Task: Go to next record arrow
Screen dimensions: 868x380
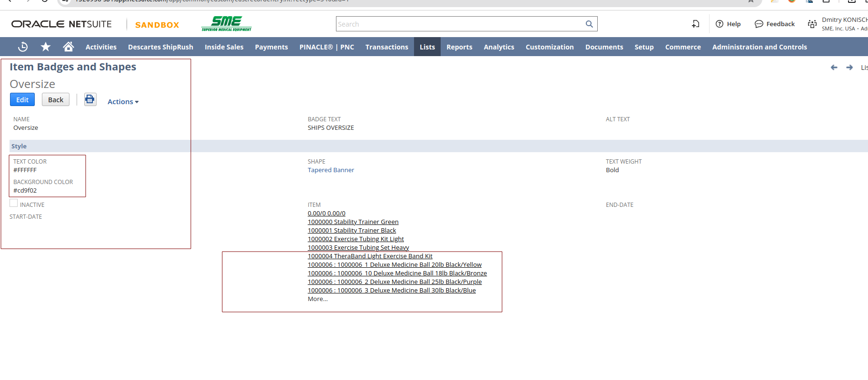Action: [x=849, y=68]
